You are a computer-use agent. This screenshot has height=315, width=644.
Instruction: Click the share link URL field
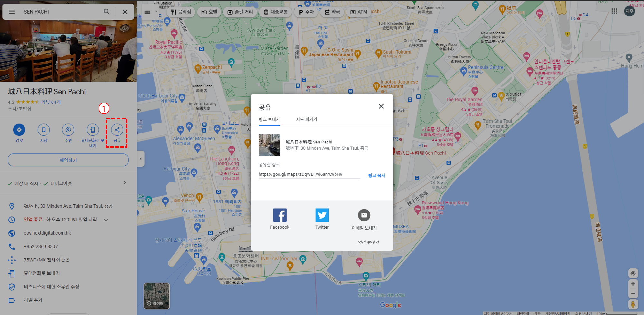pyautogui.click(x=309, y=174)
